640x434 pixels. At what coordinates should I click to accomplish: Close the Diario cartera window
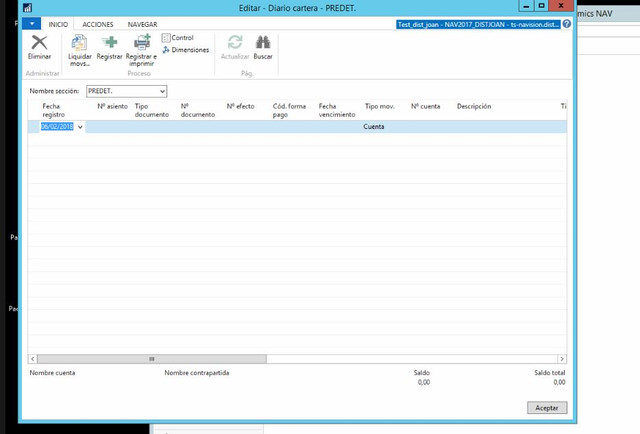pyautogui.click(x=561, y=6)
